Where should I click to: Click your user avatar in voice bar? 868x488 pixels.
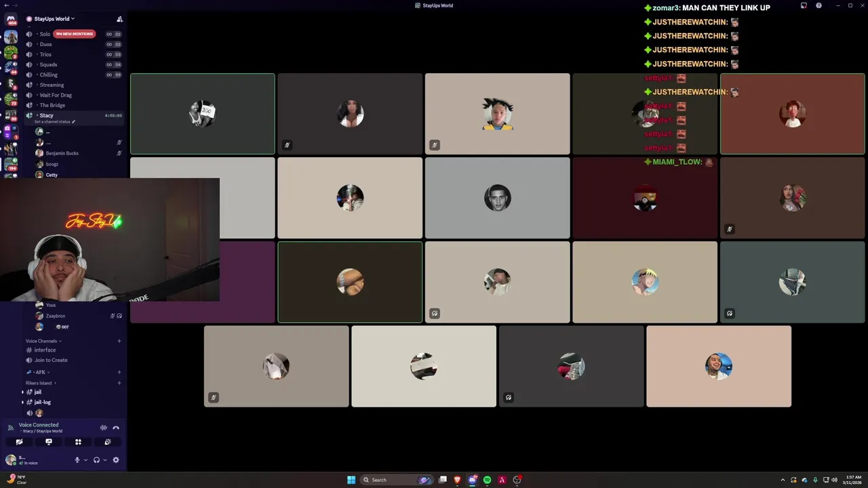(x=11, y=460)
